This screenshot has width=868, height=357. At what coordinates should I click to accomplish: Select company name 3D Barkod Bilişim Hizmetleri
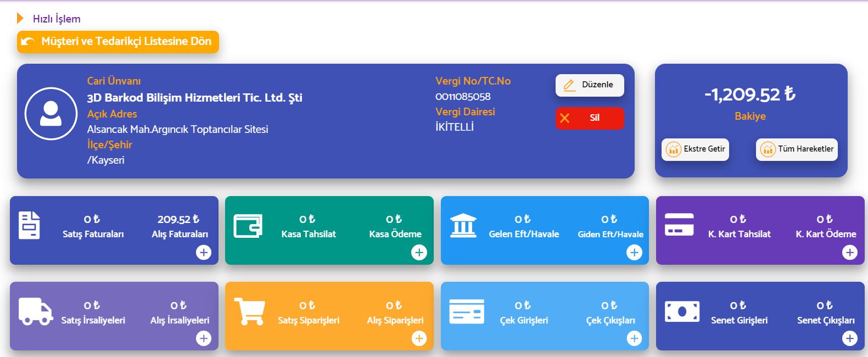(195, 98)
